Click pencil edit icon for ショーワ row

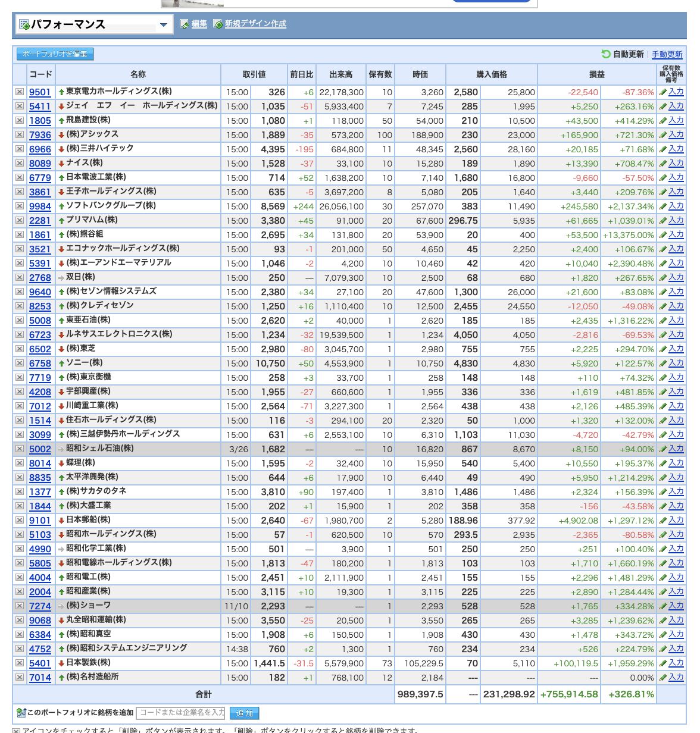point(663,606)
